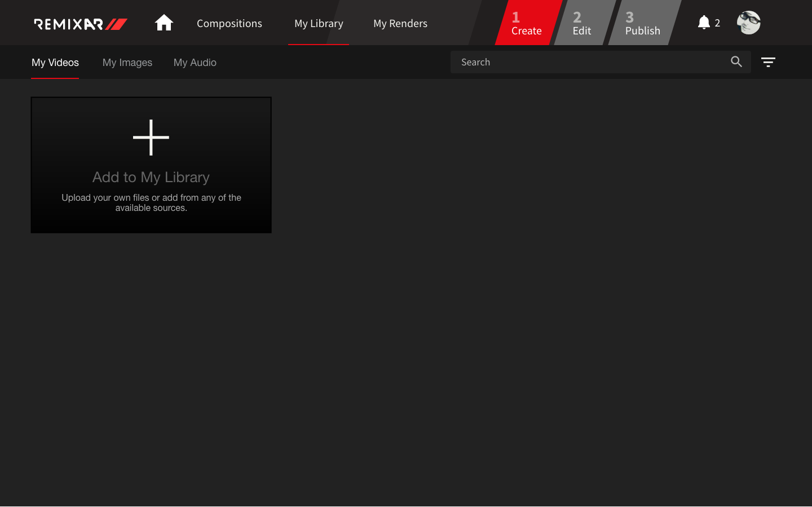812x507 pixels.
Task: Click the plus icon to add media
Action: pyautogui.click(x=151, y=137)
